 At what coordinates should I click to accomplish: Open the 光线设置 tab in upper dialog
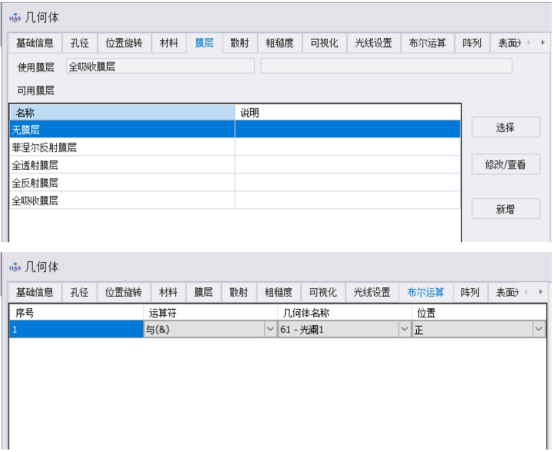[373, 43]
